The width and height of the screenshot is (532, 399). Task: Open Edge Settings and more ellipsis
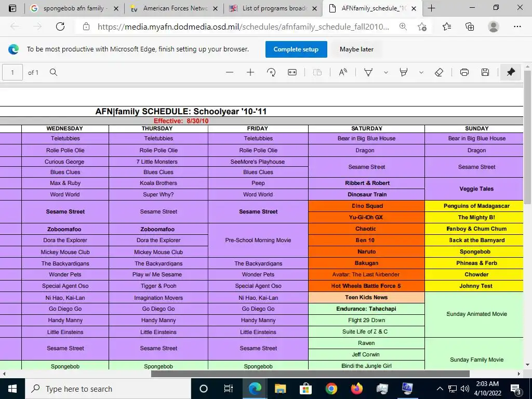(x=517, y=26)
